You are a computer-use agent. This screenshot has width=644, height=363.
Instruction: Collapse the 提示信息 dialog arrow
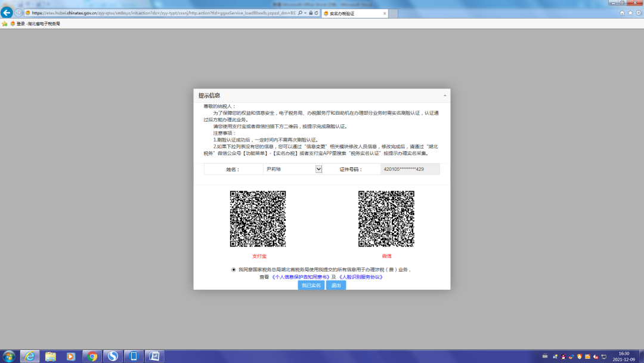(x=445, y=96)
